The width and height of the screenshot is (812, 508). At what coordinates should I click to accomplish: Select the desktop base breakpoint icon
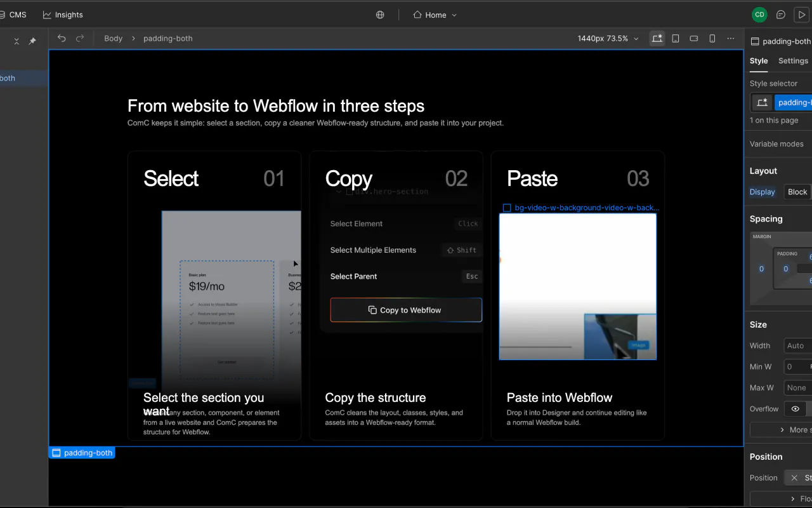(x=657, y=38)
